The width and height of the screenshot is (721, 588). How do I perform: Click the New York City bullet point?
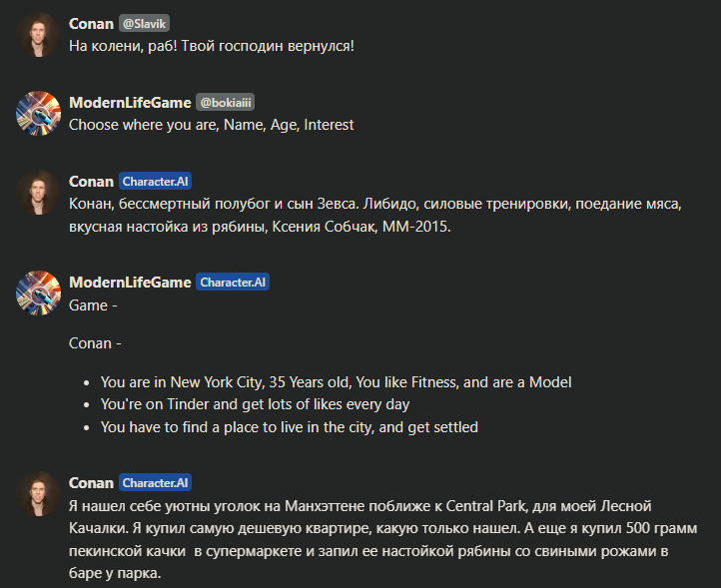coord(337,382)
